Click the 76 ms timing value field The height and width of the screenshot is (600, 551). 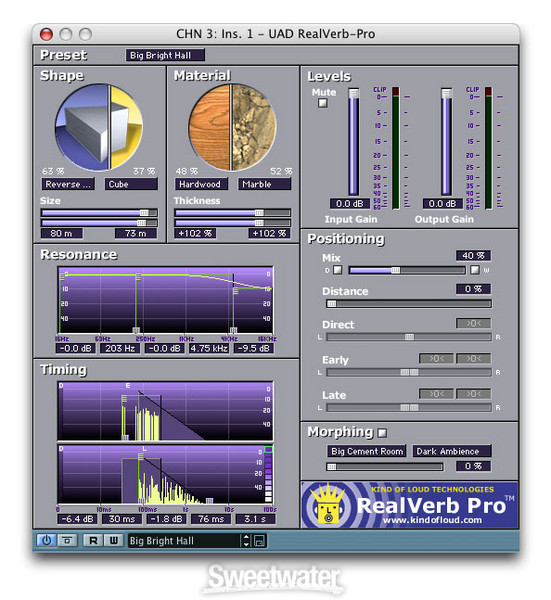pos(211,519)
